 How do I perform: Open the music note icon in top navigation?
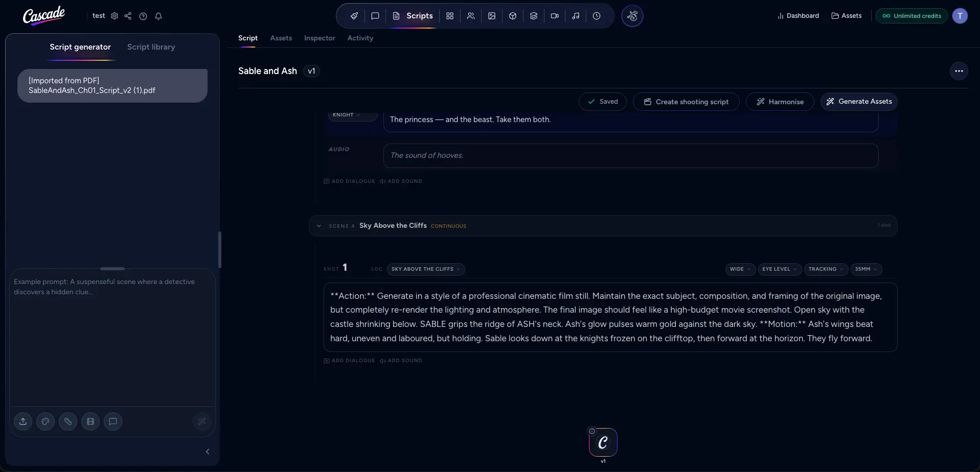point(576,16)
